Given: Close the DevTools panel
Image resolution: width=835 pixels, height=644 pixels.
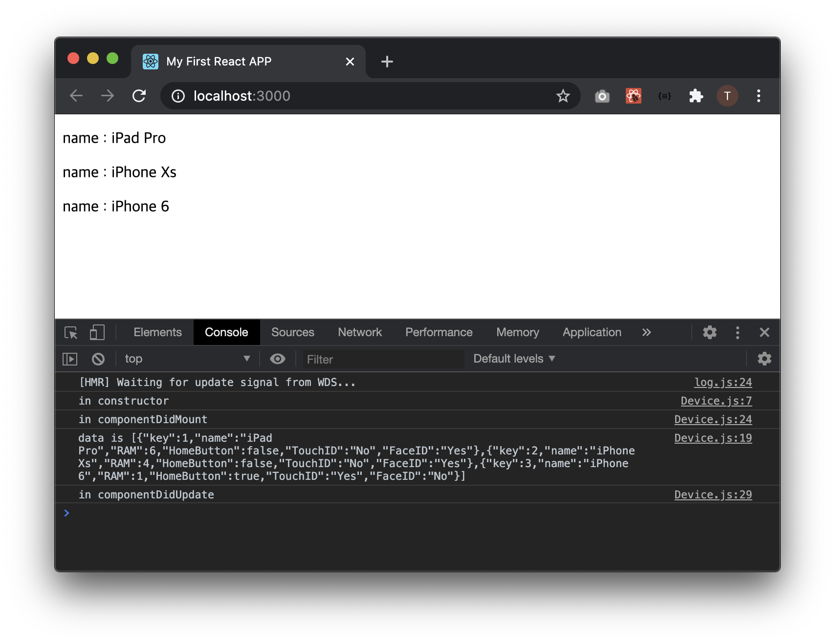Looking at the screenshot, I should click(765, 333).
